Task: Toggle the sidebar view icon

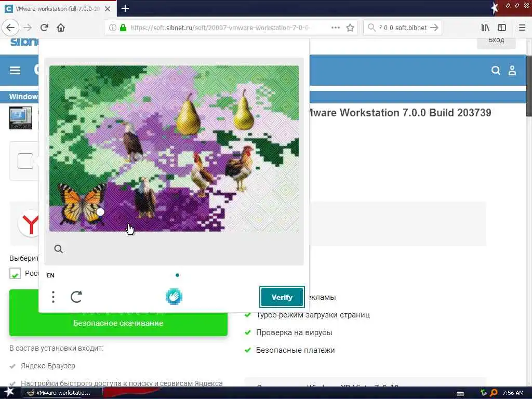Action: tap(502, 28)
